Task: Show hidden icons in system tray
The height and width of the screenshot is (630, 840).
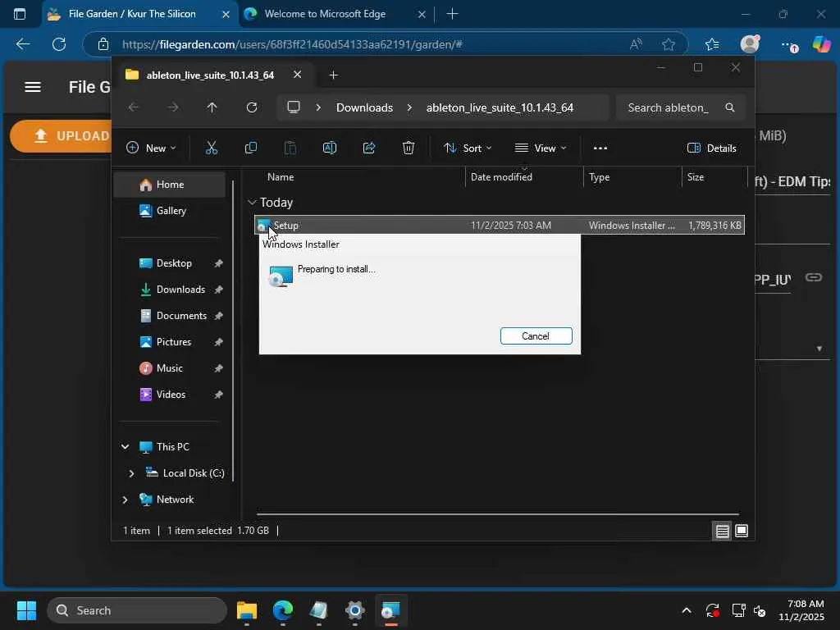Action: coord(687,610)
